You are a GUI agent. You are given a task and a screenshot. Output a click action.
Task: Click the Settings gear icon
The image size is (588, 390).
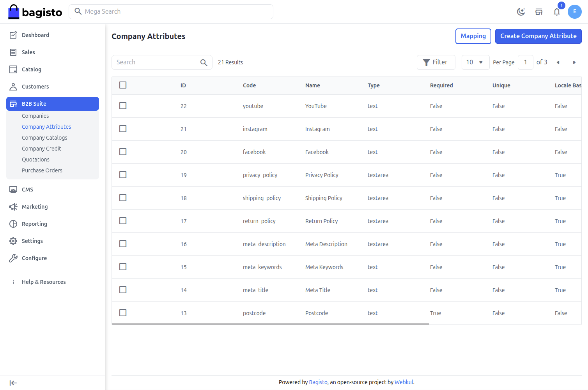click(13, 241)
